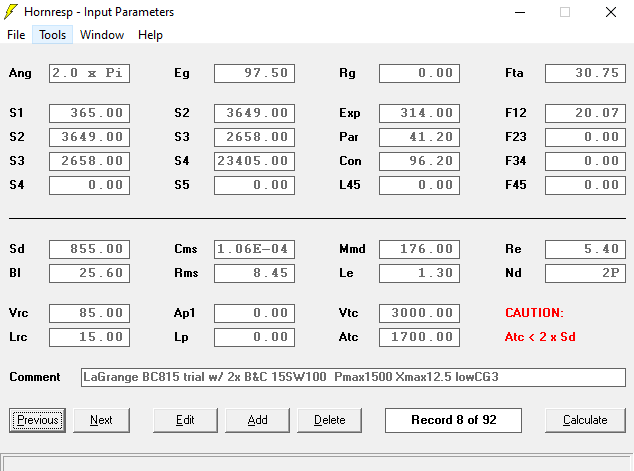Select the S4 field showing 23405.00
Image resolution: width=634 pixels, height=471 pixels.
(254, 161)
